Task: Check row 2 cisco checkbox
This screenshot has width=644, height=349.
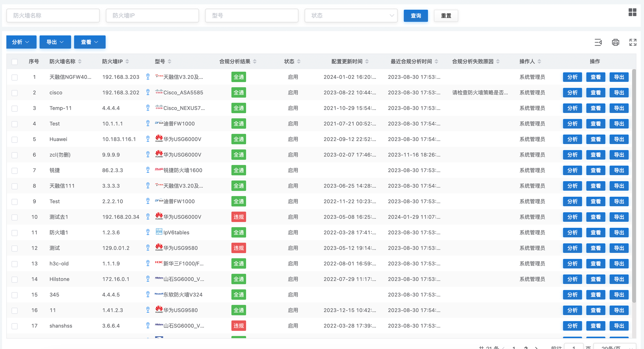Action: tap(15, 93)
